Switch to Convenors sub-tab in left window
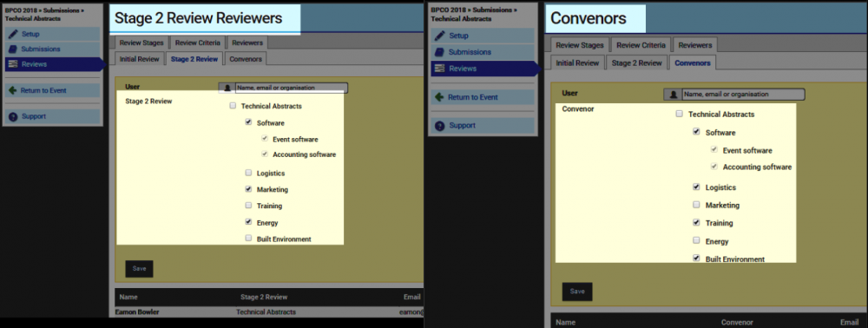Screen dimensions: 868x328 point(246,59)
